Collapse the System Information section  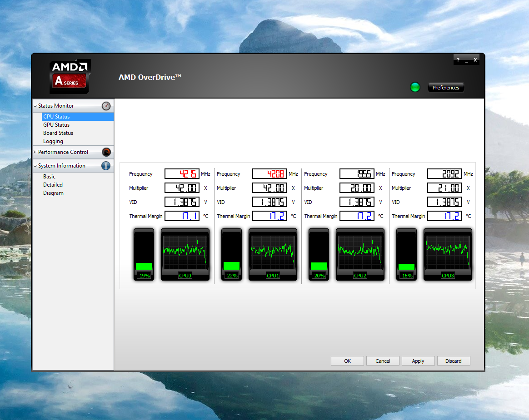tap(35, 166)
